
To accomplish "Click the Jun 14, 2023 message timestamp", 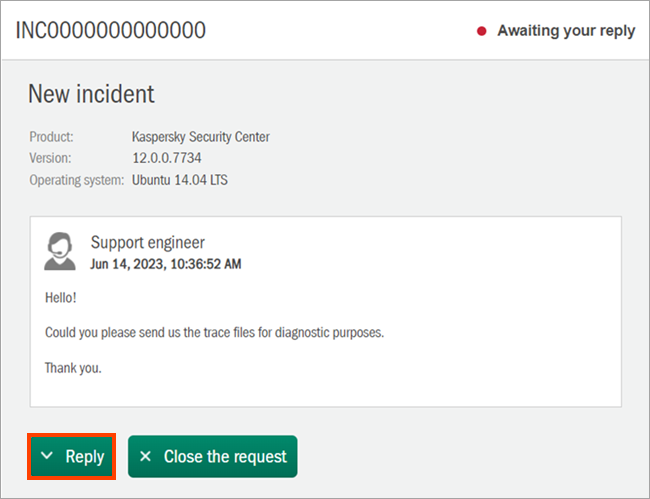I will point(165,264).
